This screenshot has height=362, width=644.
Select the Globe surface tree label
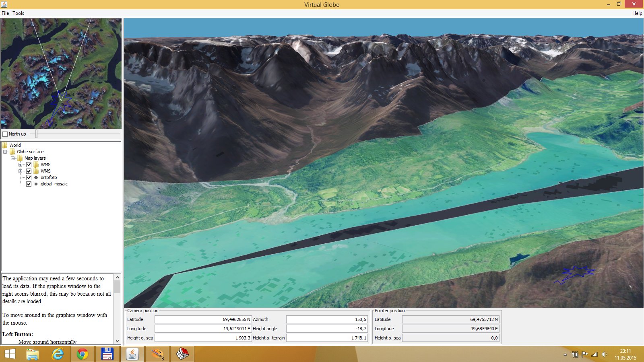(x=30, y=152)
